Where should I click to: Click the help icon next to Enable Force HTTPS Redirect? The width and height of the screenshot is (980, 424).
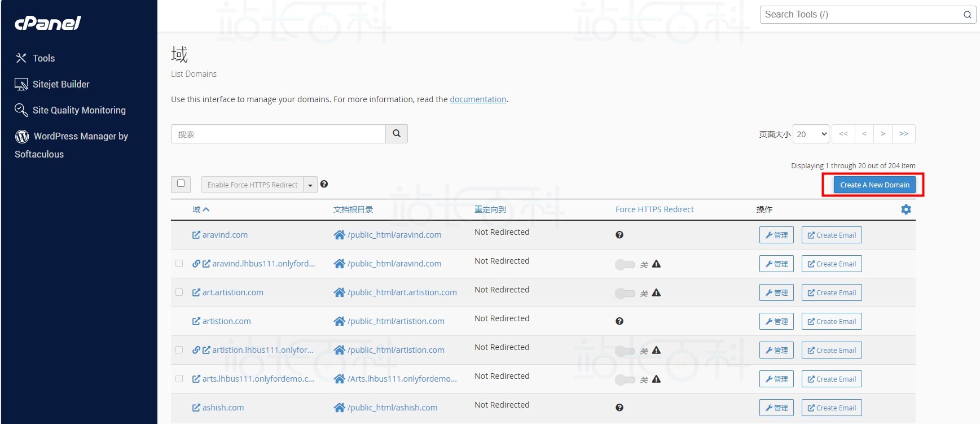324,184
